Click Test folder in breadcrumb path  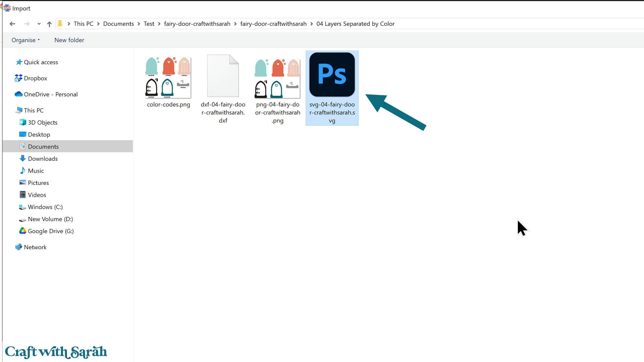(149, 24)
